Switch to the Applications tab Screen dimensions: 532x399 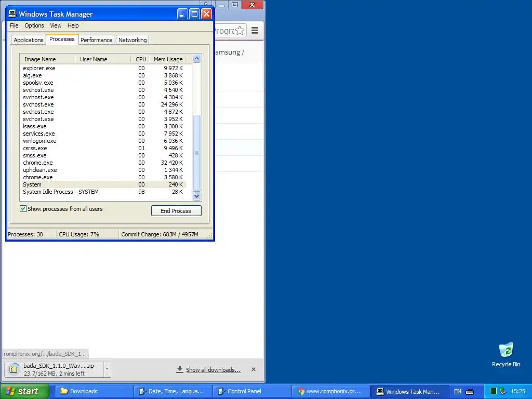(29, 40)
